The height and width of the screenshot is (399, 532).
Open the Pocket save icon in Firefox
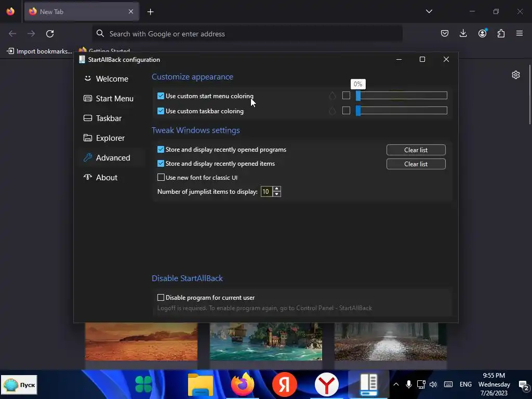pyautogui.click(x=445, y=33)
